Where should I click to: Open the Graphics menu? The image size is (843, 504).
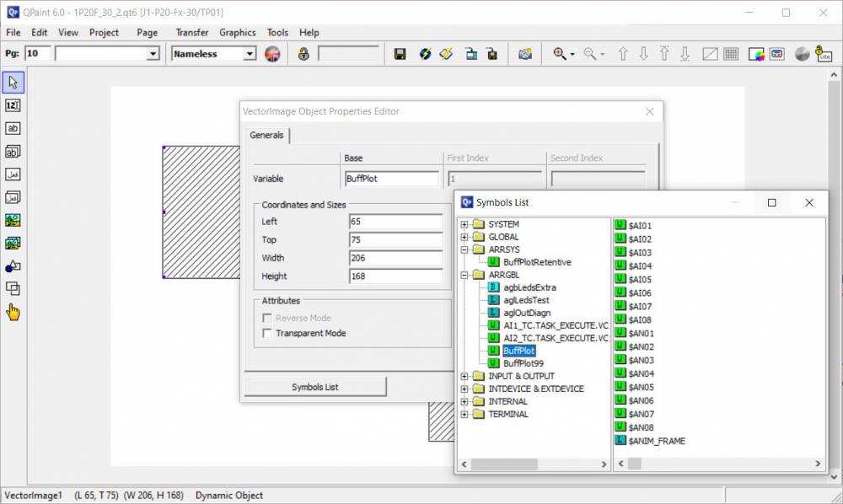(x=237, y=32)
